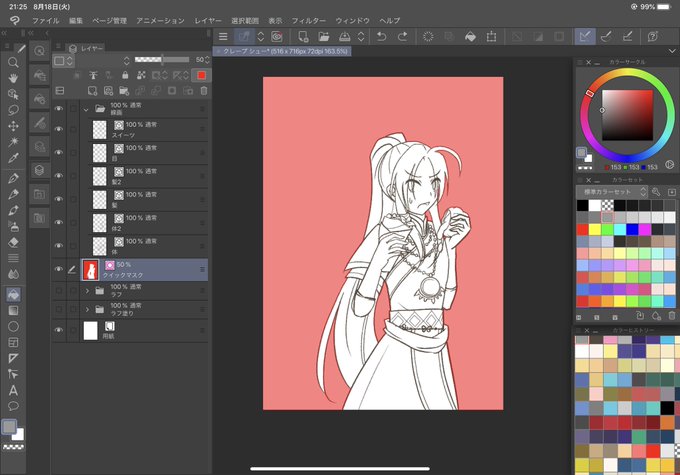Viewport: 680px width, 475px height.
Task: Select the Eyedropper tool
Action: coord(13,157)
